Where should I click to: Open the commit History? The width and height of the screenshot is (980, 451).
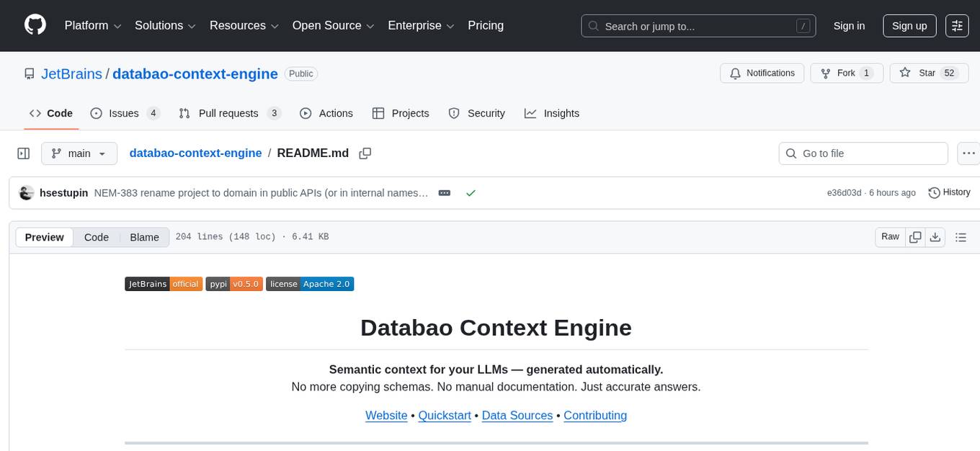[949, 192]
